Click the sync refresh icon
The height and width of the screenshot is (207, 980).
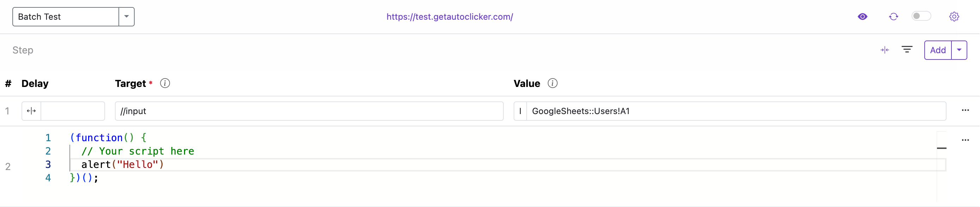(x=893, y=17)
